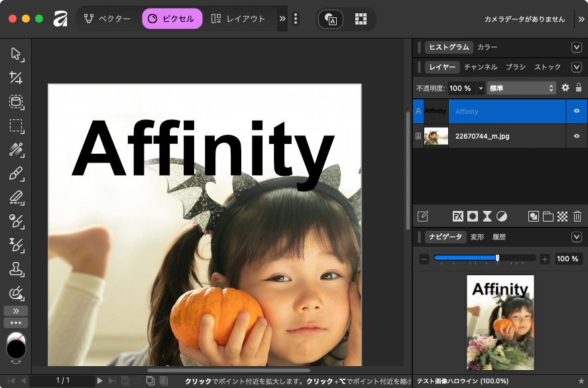Viewport: 588px width, 388px height.
Task: Hide the Affinity text layer
Action: pos(577,111)
